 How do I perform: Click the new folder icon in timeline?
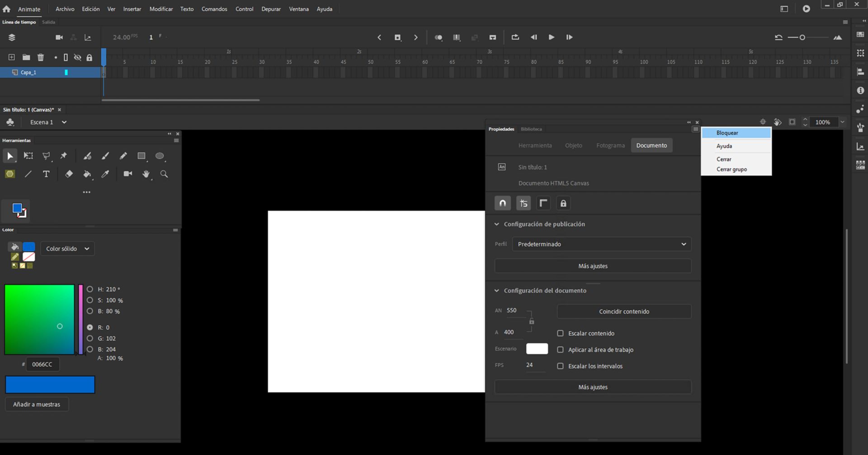point(26,57)
